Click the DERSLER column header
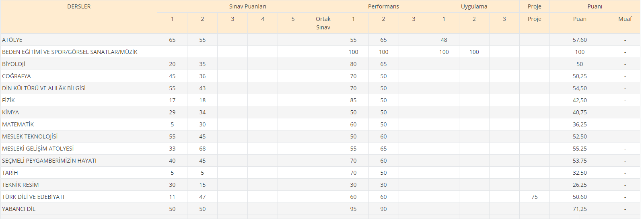644x219 pixels. pyautogui.click(x=79, y=6)
